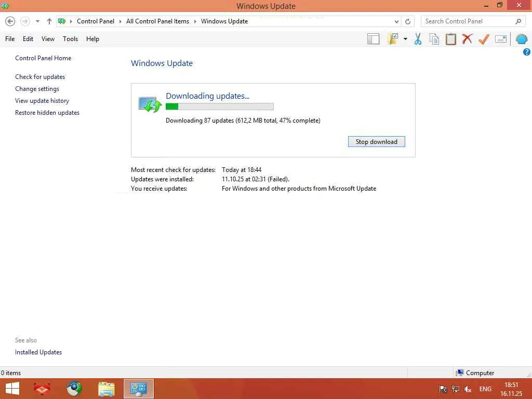This screenshot has width=532, height=399.
Task: Open the red fox taskbar app
Action: pos(42,389)
